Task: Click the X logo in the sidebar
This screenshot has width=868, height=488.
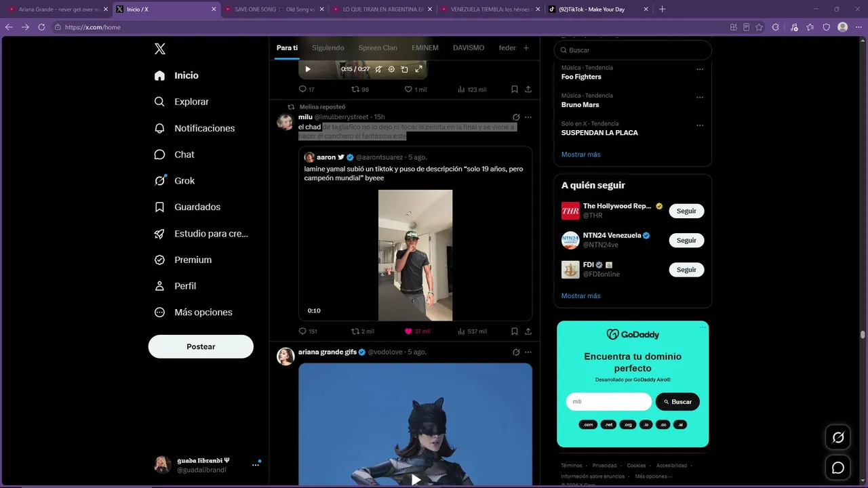Action: (160, 49)
